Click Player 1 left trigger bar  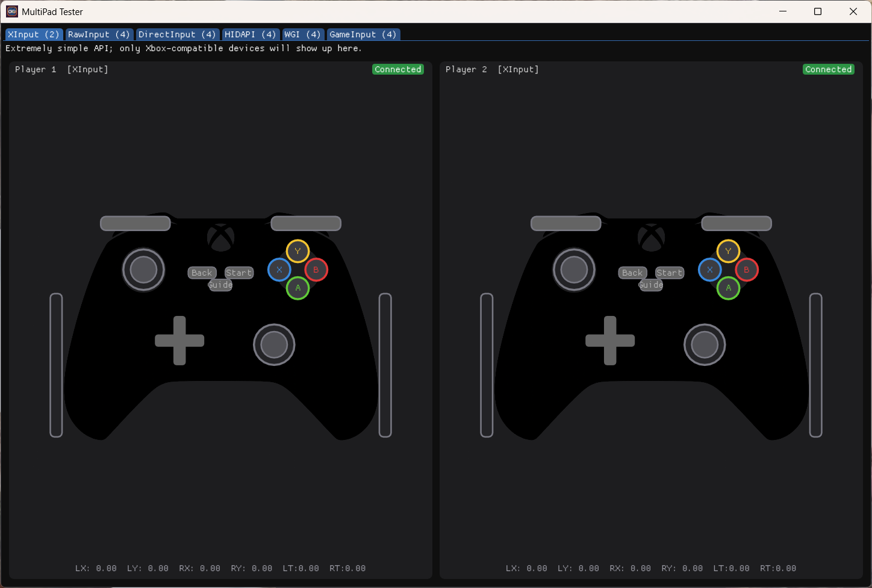(56, 365)
